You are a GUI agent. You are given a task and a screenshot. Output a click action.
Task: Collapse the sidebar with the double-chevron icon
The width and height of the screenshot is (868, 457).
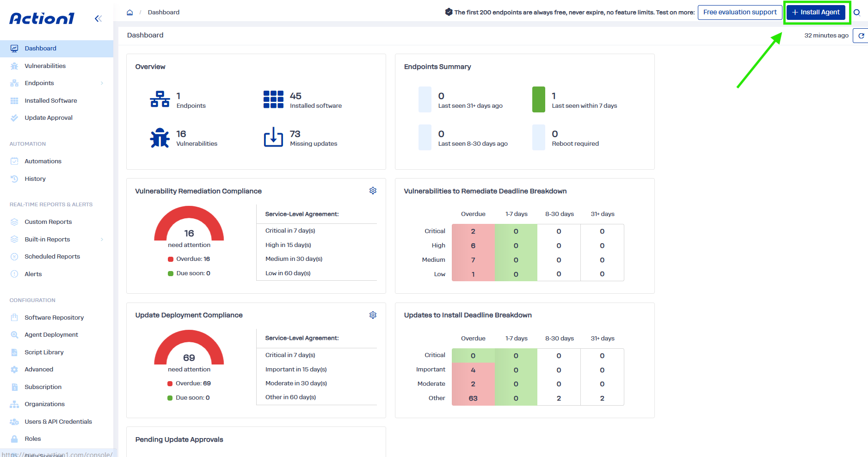point(98,19)
